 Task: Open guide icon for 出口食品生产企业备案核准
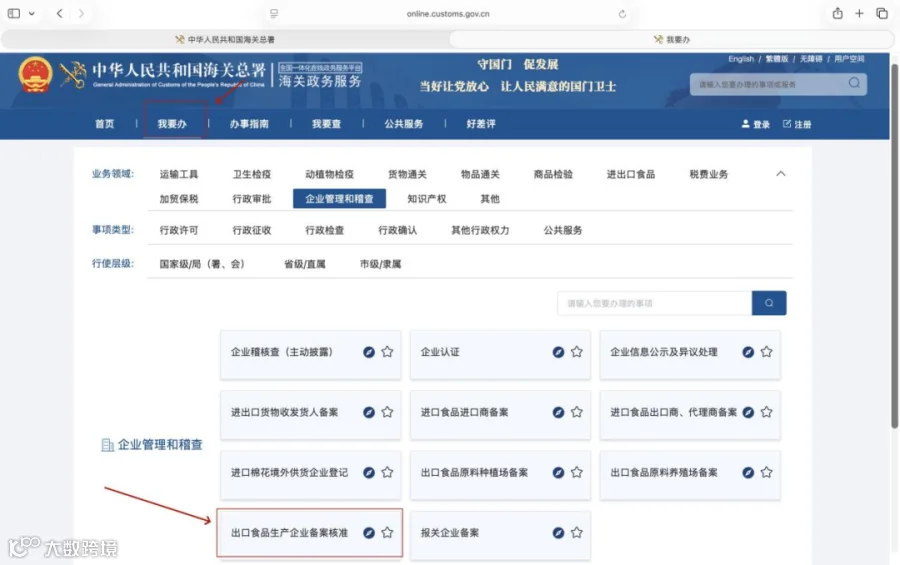point(368,533)
